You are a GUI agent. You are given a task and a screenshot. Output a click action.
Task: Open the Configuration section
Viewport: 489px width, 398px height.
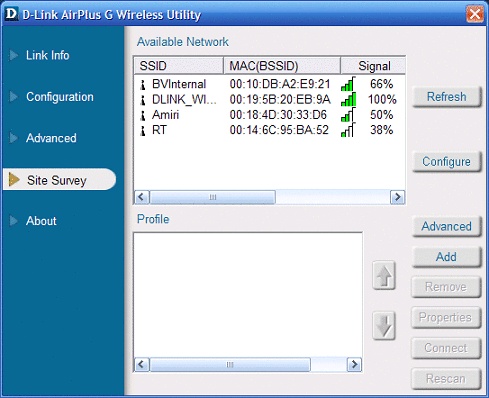[60, 97]
